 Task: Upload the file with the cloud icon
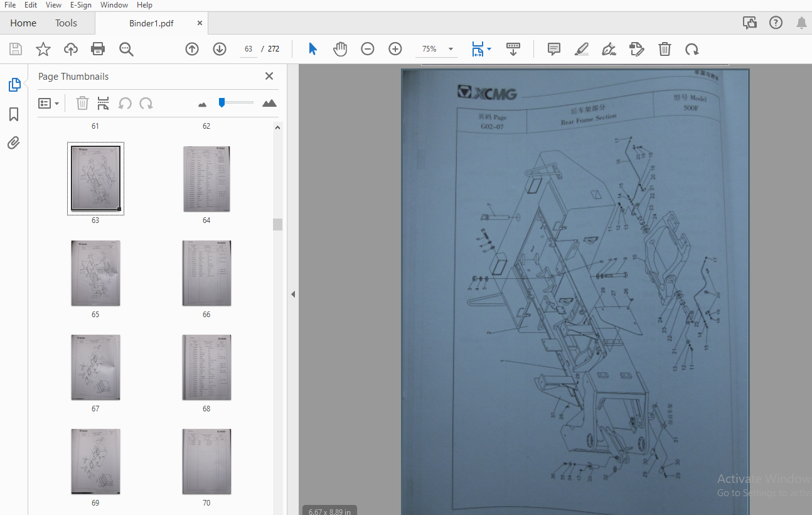(71, 49)
